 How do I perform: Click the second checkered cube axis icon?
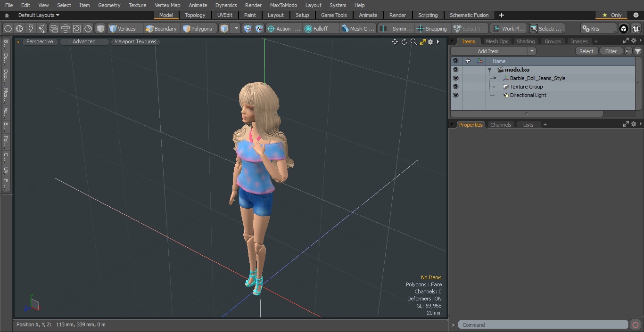pos(259,29)
